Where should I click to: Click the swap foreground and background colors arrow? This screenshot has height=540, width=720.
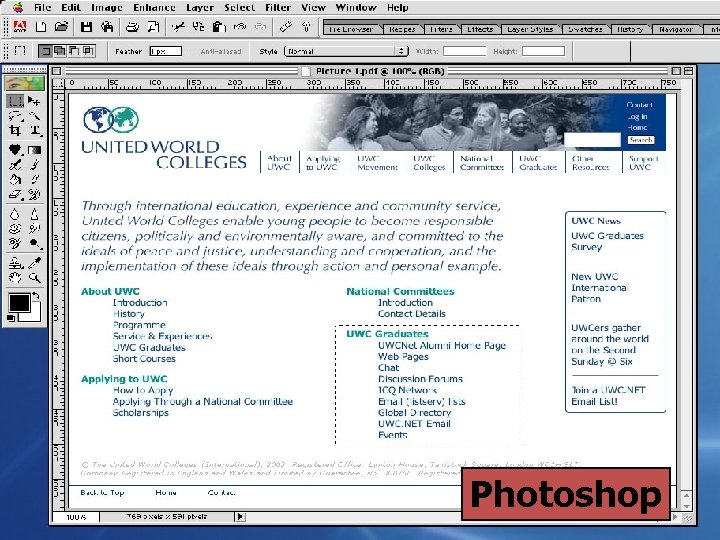point(36,297)
